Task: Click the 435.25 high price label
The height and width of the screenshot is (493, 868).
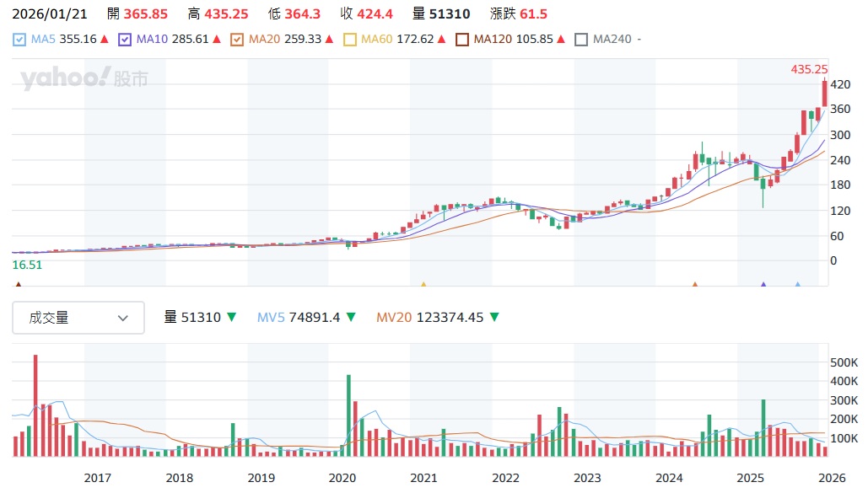Action: click(x=809, y=69)
